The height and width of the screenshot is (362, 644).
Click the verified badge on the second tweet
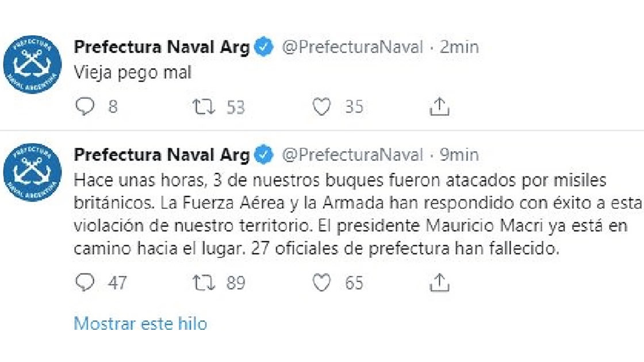click(264, 155)
